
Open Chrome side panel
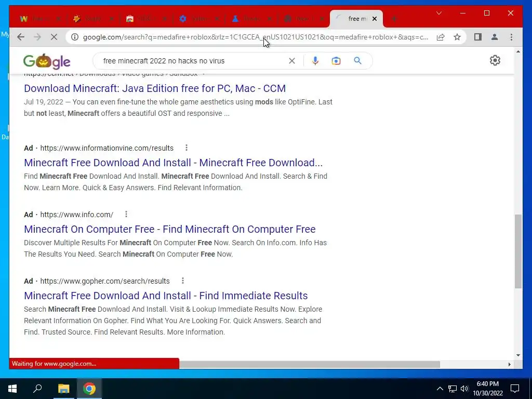[x=478, y=37]
